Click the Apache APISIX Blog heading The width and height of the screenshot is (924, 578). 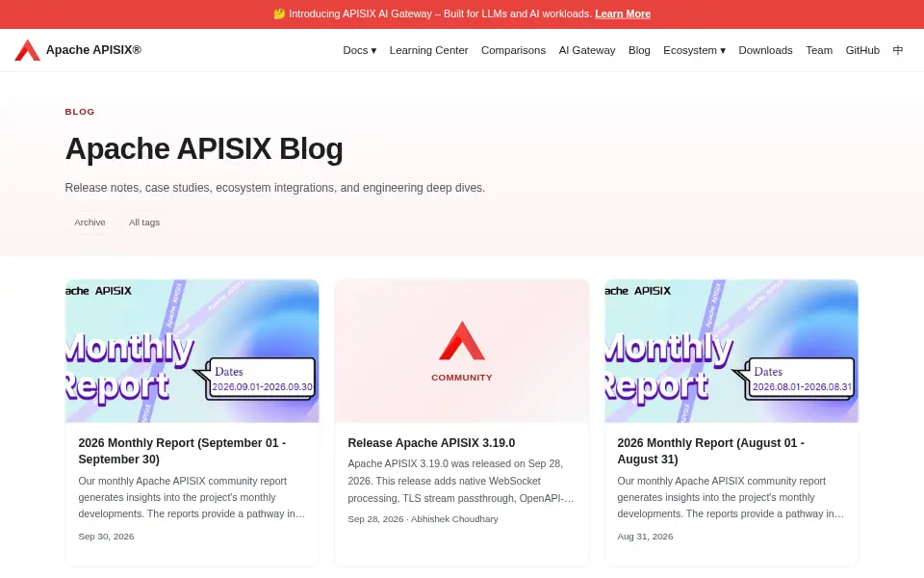(x=204, y=148)
